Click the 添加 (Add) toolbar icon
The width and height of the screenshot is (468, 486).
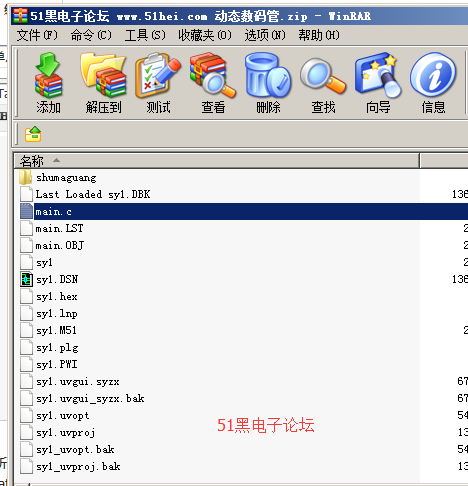point(48,75)
